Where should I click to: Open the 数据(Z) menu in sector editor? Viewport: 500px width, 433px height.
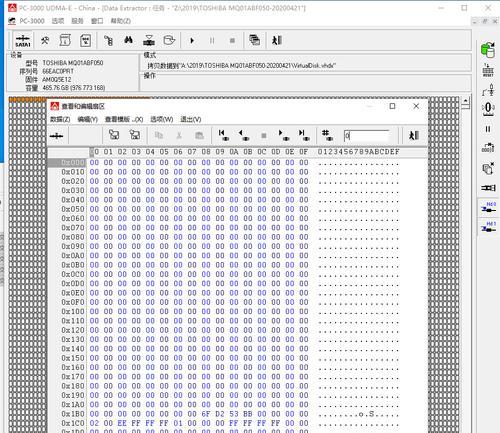(x=60, y=119)
